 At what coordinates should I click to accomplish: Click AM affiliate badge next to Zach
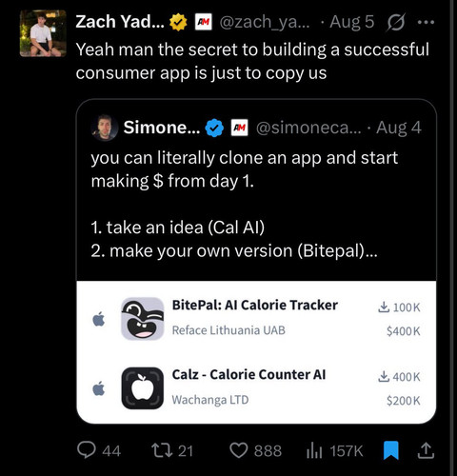point(204,22)
